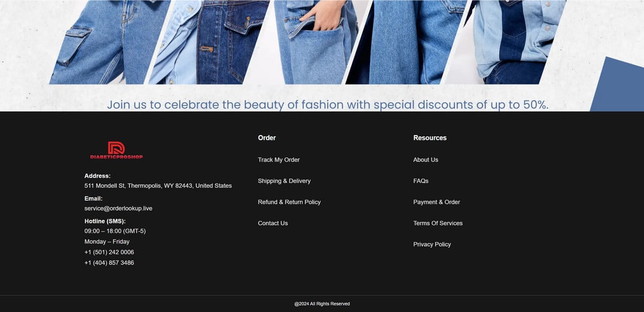644x312 pixels.
Task: Open the Track My Order link
Action: pyautogui.click(x=279, y=160)
